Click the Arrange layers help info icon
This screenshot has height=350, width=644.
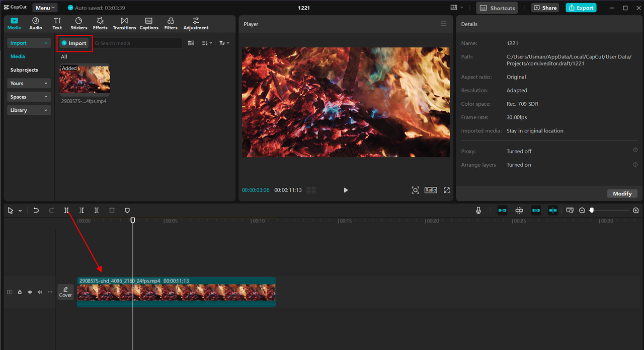pyautogui.click(x=635, y=164)
